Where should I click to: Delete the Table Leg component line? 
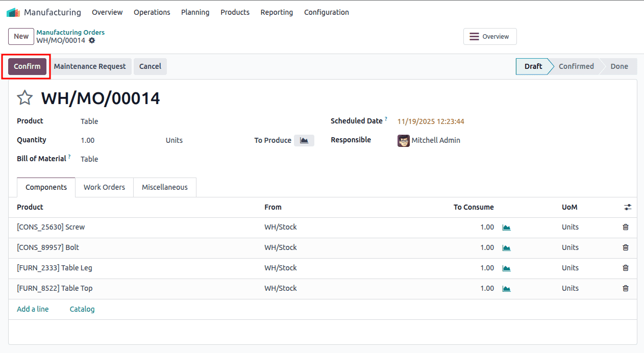click(x=625, y=268)
